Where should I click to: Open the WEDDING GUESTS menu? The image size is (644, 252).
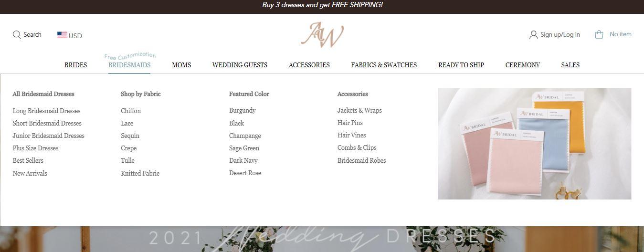coord(240,65)
